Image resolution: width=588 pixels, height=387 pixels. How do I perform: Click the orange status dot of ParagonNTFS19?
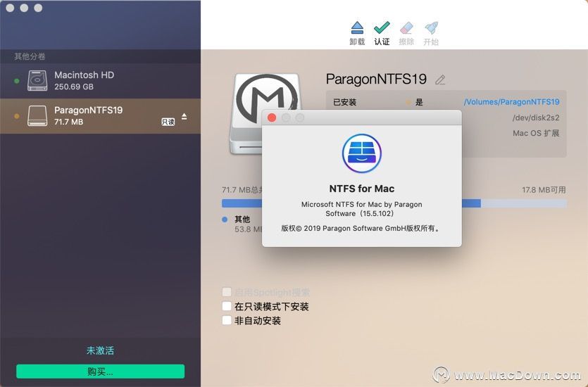(x=16, y=116)
